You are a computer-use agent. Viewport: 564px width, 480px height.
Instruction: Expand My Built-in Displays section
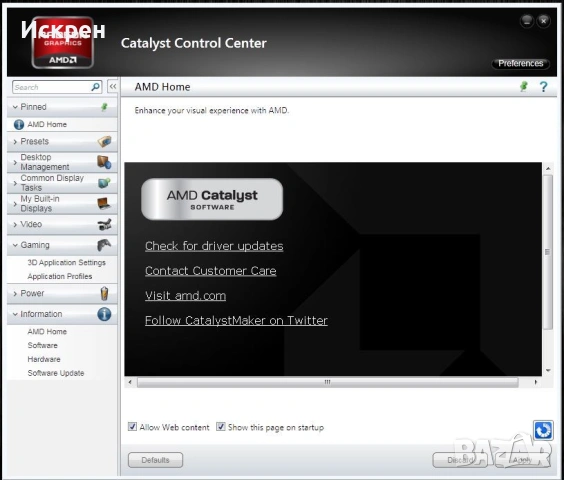click(15, 204)
